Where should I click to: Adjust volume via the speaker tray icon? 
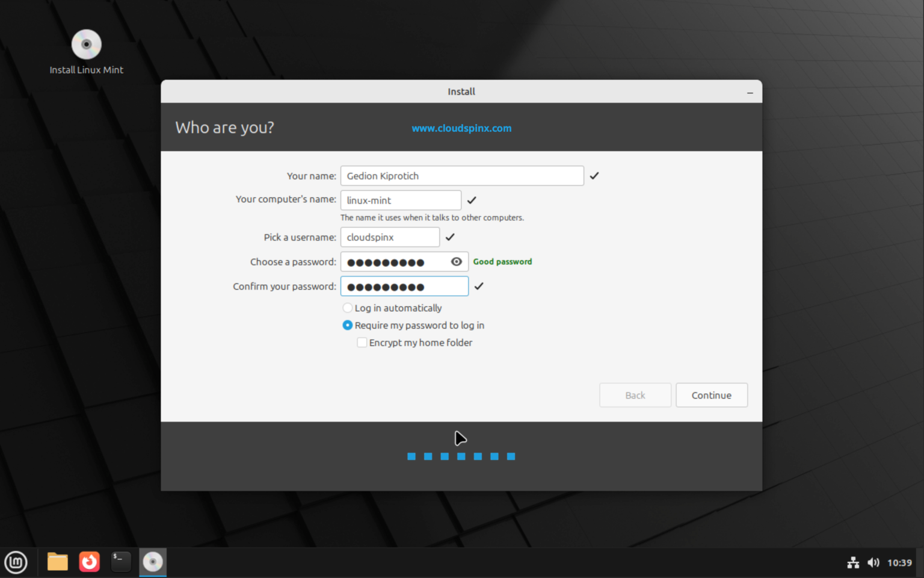(873, 562)
